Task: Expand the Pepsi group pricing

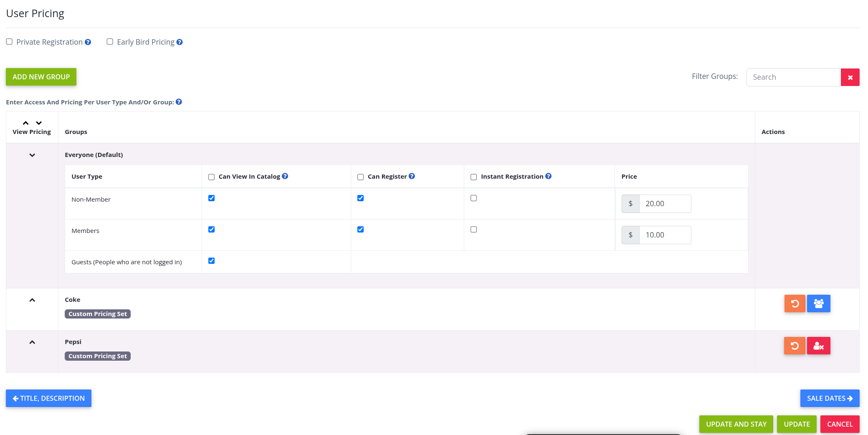Action: coord(32,342)
